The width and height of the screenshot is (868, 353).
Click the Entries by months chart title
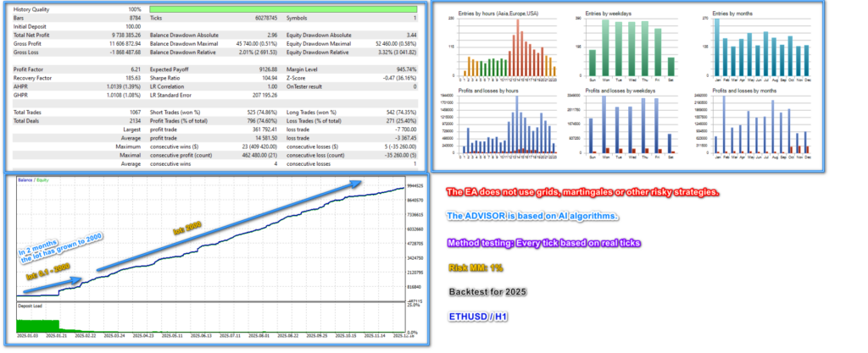pos(732,14)
